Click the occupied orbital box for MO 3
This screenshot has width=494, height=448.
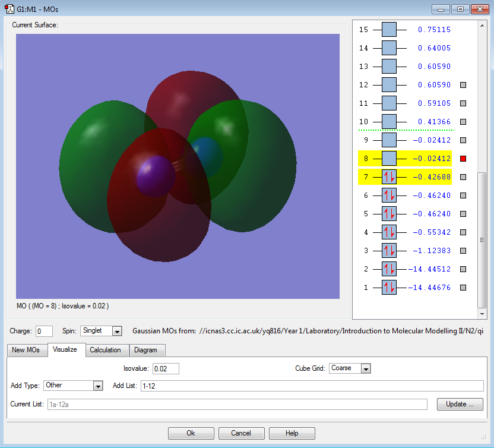389,251
